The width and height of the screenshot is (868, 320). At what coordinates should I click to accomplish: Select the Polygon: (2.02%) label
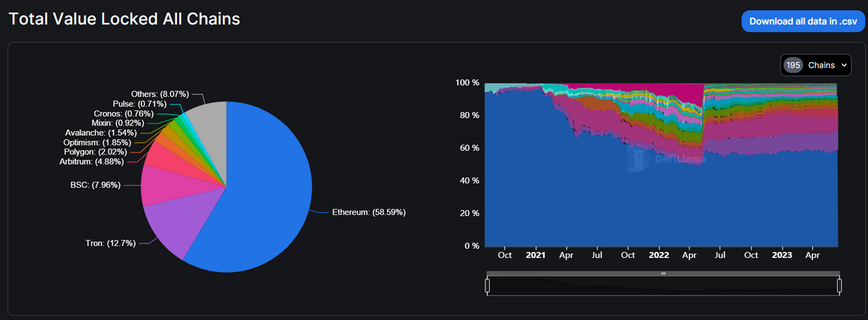(95, 152)
